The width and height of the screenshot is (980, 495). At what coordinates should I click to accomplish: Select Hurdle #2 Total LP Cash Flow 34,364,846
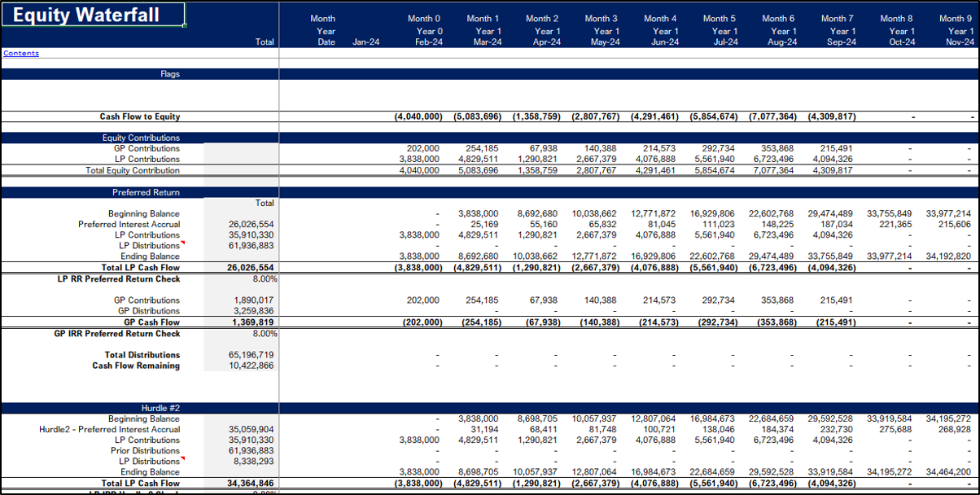251,484
